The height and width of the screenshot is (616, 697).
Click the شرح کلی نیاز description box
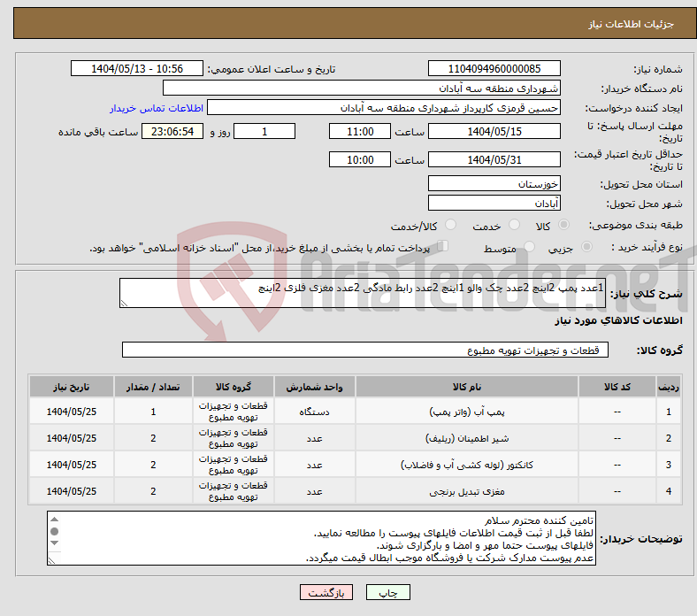tap(363, 293)
